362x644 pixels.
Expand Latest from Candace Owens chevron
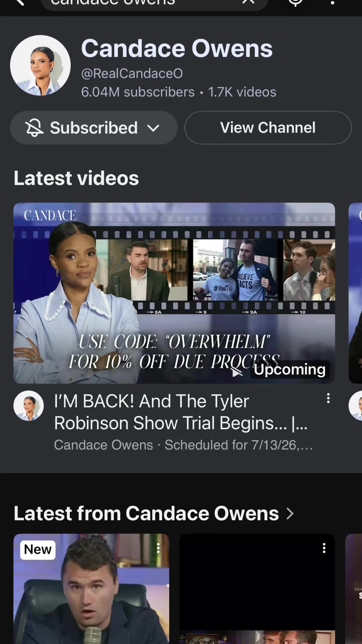[290, 514]
